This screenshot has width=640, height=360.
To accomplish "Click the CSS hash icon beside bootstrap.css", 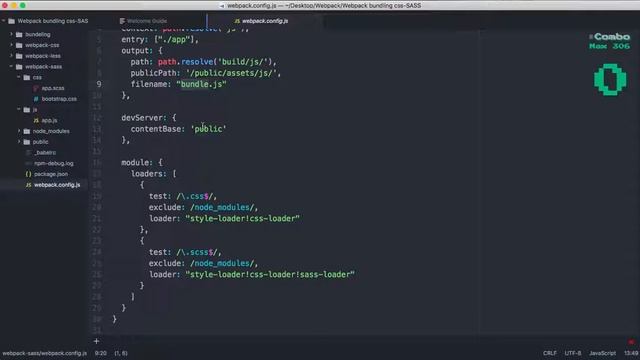I will point(36,99).
